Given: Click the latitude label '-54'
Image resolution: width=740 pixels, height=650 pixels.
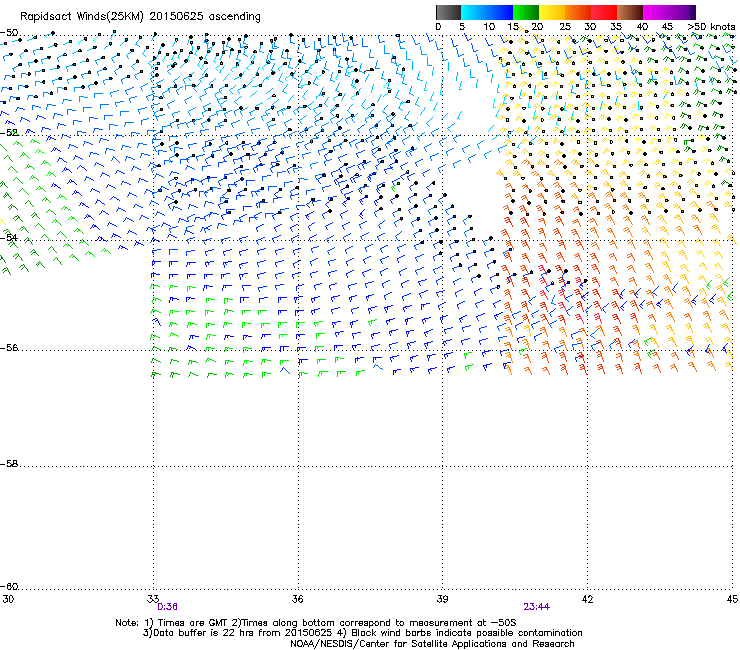Looking at the screenshot, I should click(x=9, y=237).
